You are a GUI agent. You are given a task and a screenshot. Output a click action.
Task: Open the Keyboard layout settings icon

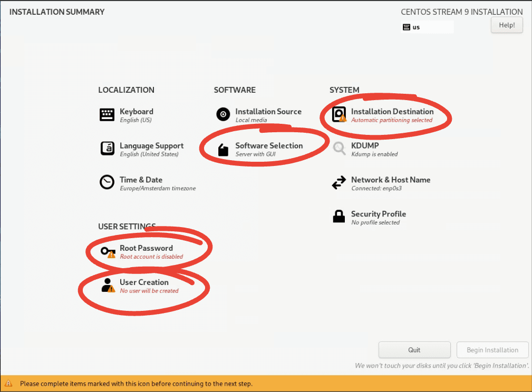click(107, 115)
